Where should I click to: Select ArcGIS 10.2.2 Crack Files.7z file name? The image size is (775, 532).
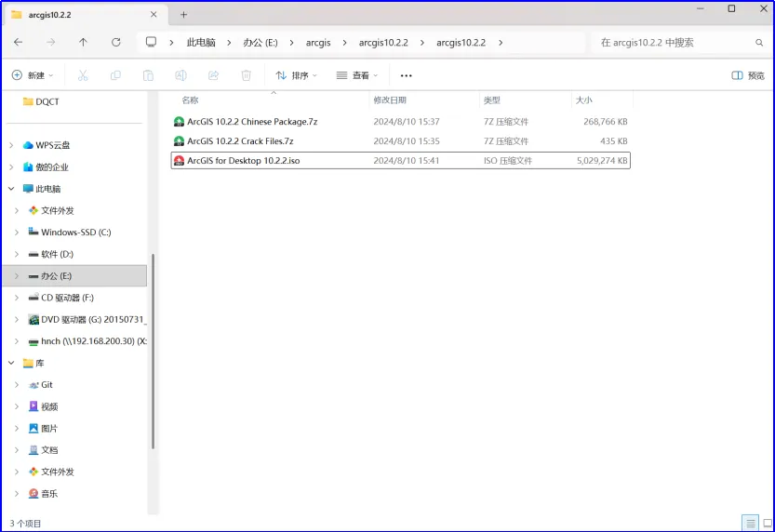240,141
